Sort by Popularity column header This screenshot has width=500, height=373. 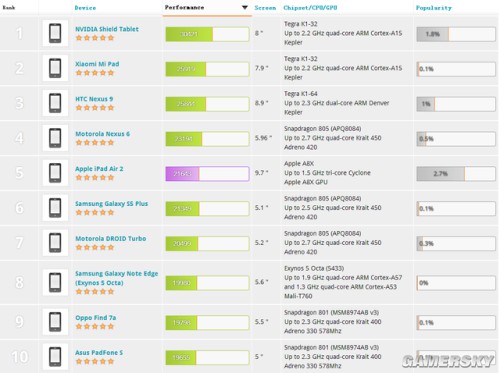pos(434,8)
